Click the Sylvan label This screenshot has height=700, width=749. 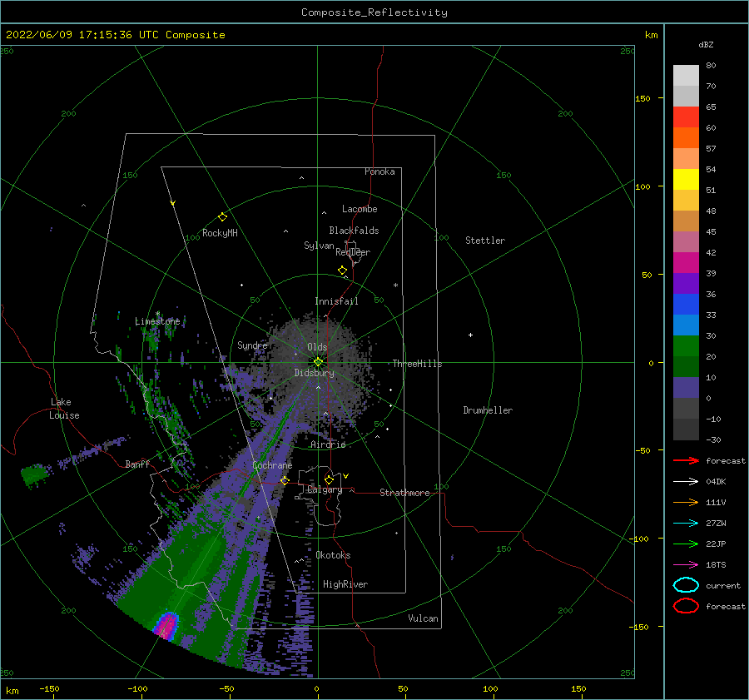tap(319, 246)
